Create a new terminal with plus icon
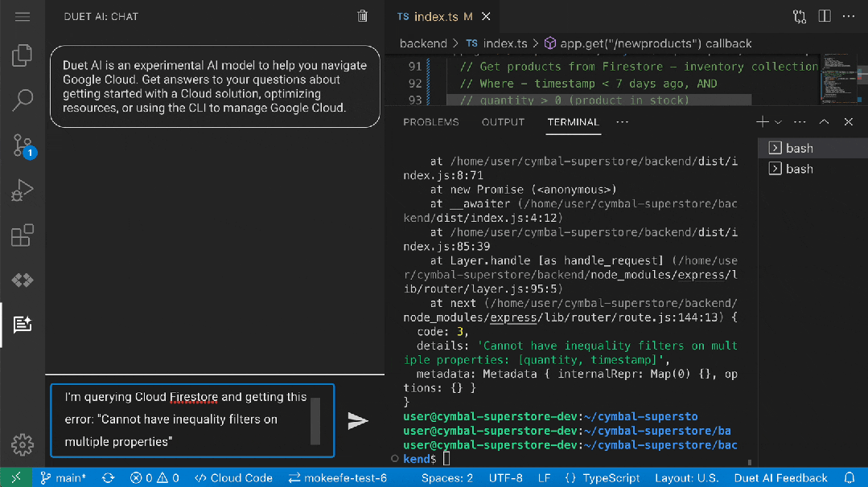Image resolution: width=868 pixels, height=487 pixels. 763,121
